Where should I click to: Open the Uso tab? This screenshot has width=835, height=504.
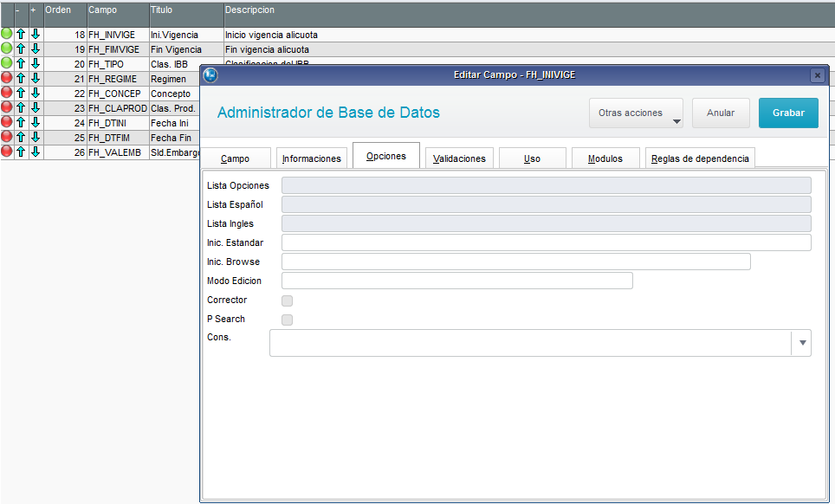point(532,158)
